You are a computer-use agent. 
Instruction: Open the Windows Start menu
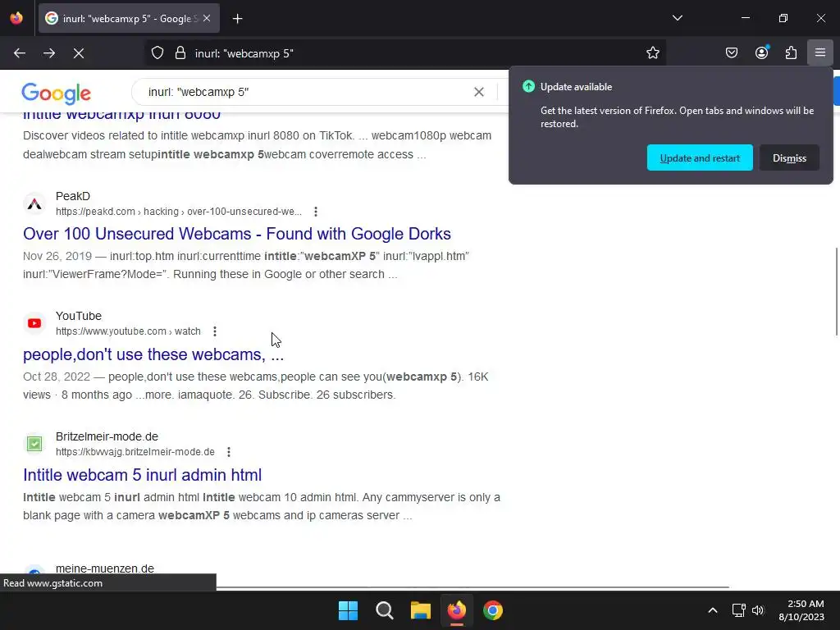[x=348, y=610]
